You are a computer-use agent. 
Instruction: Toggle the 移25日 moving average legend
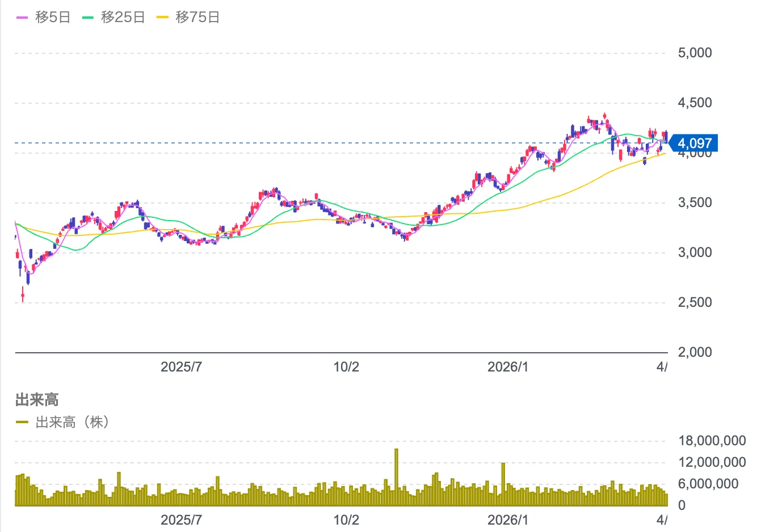point(113,18)
